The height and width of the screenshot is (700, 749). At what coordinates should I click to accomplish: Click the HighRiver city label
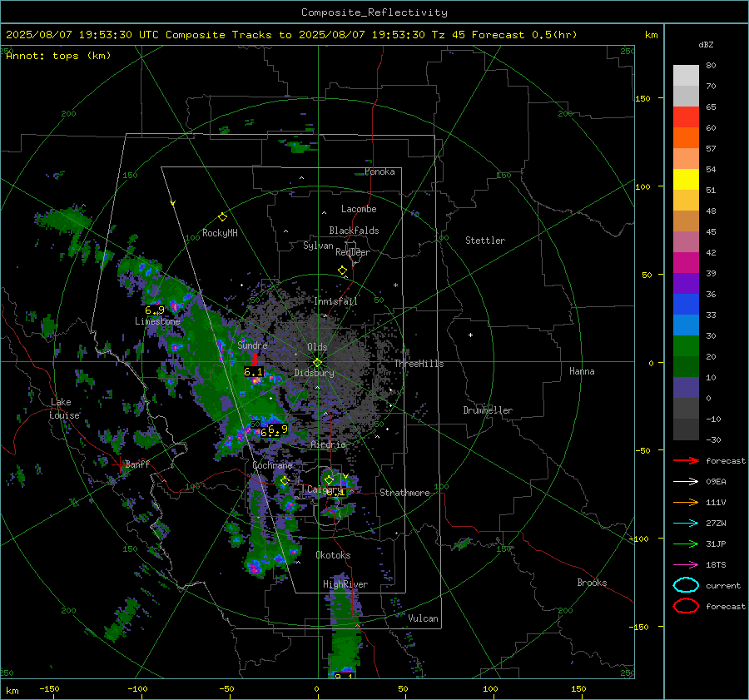pyautogui.click(x=345, y=584)
